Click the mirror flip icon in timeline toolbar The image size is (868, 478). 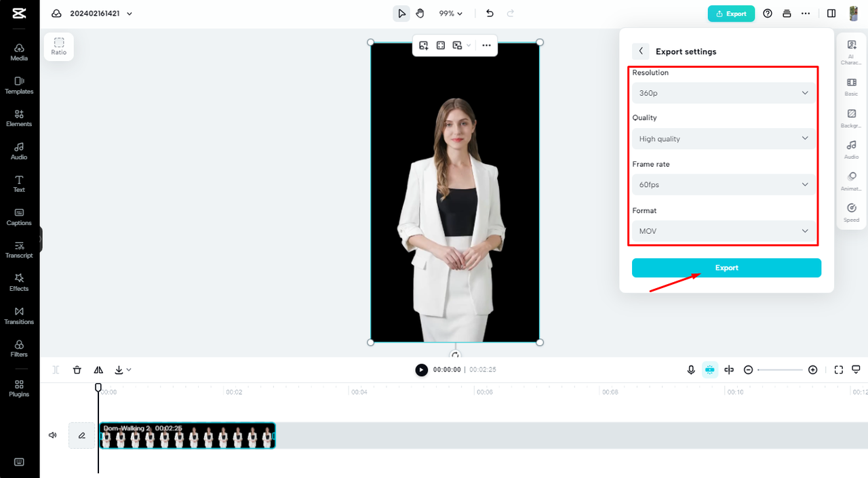pos(98,370)
